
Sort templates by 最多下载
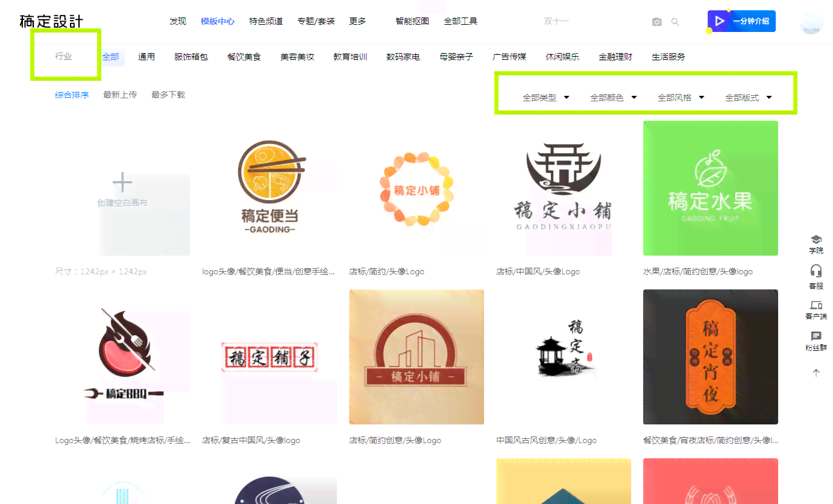click(x=168, y=95)
